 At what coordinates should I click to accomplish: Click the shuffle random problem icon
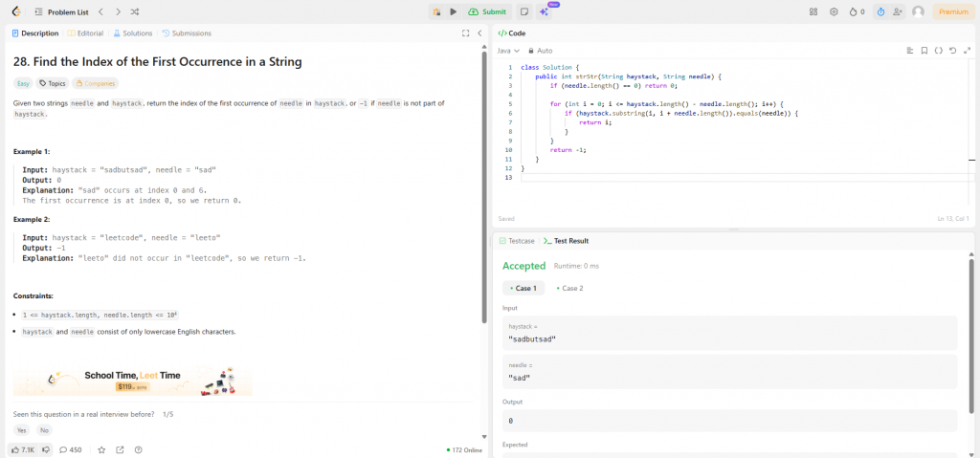pyautogui.click(x=134, y=11)
